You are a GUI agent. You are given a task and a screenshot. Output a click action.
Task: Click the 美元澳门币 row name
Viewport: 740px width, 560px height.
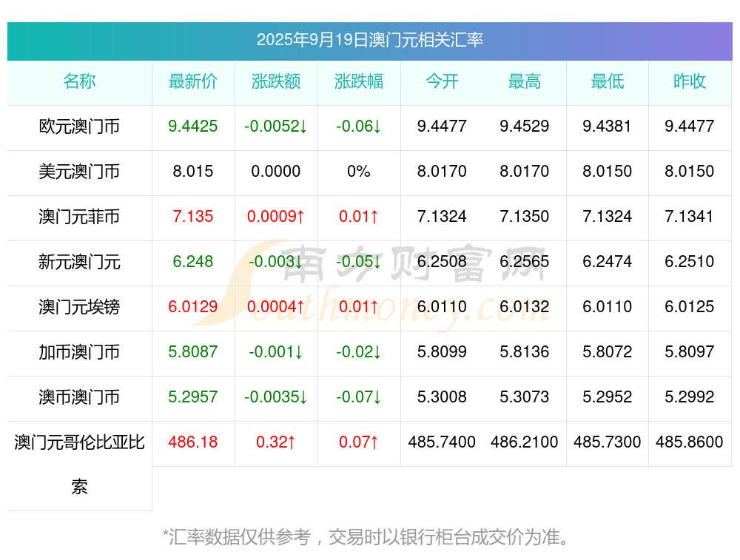(x=79, y=172)
